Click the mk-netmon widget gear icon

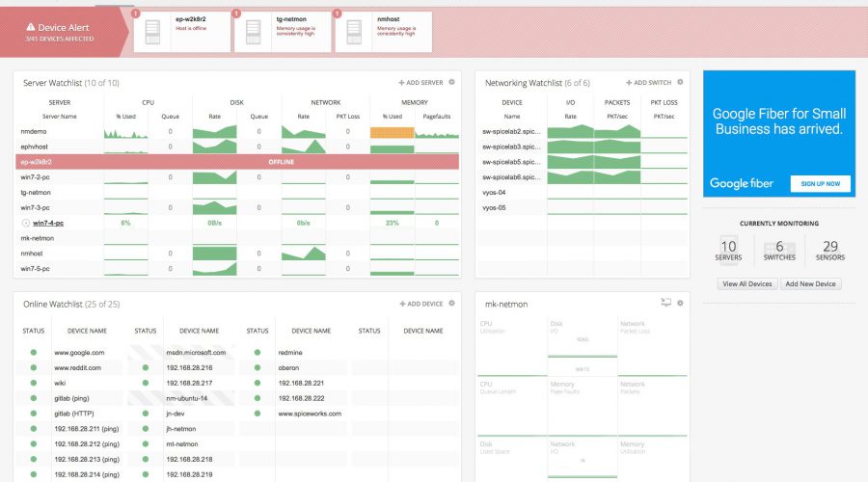(680, 303)
